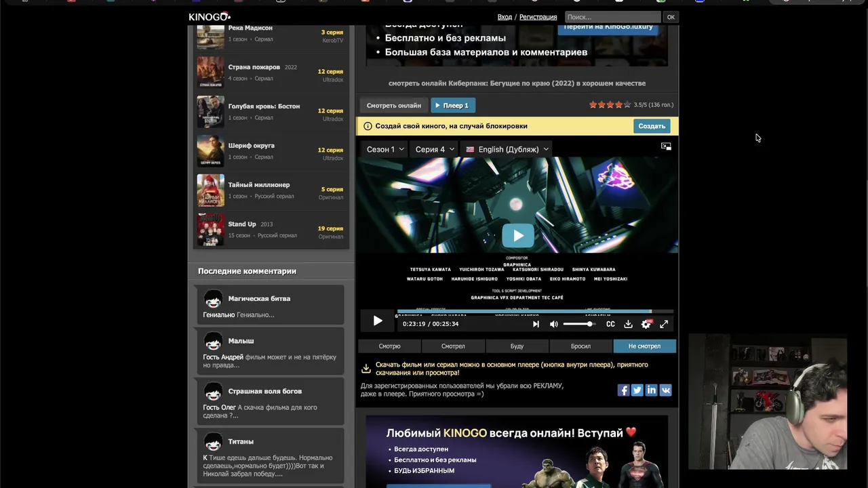Image resolution: width=868 pixels, height=488 pixels.
Task: Select the Смотрю status tab
Action: pyautogui.click(x=389, y=346)
